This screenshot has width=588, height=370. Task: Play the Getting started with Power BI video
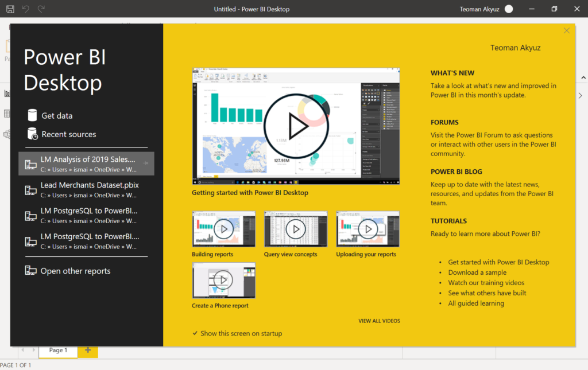(x=296, y=126)
